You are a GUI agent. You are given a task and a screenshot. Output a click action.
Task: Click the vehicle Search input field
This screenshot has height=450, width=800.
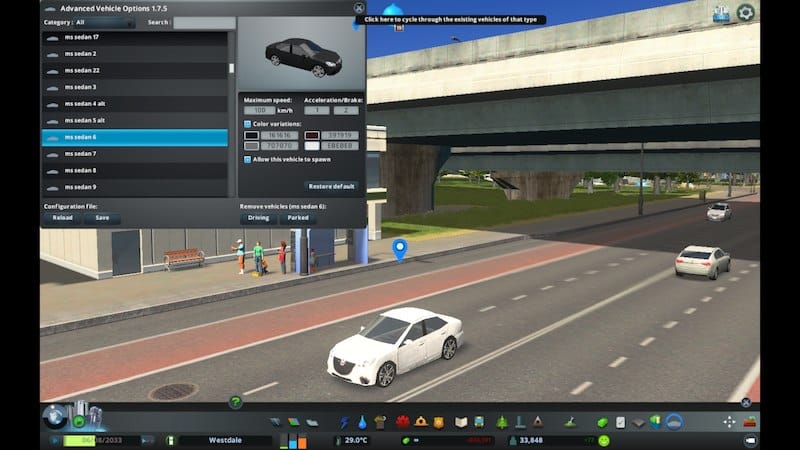pos(204,22)
